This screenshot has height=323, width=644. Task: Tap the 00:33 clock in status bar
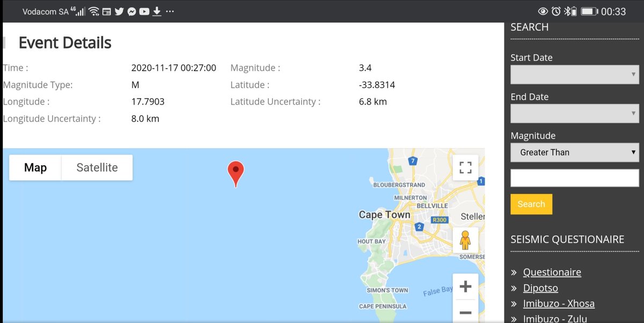613,11
